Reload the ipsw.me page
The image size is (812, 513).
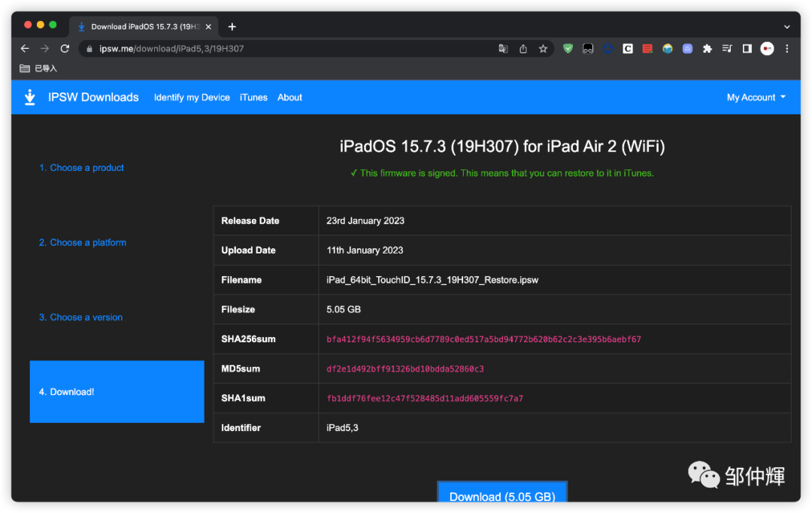tap(65, 49)
